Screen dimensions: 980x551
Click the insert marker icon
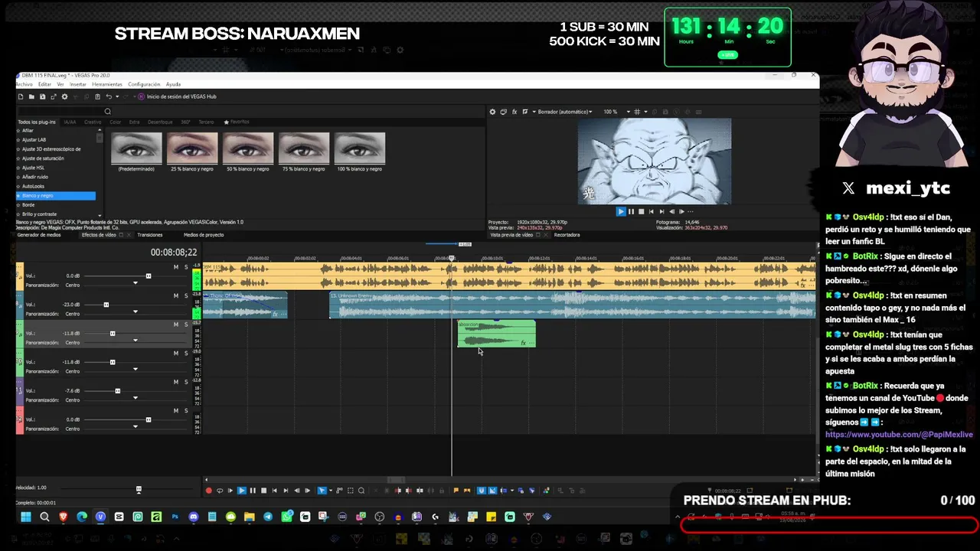coord(456,491)
